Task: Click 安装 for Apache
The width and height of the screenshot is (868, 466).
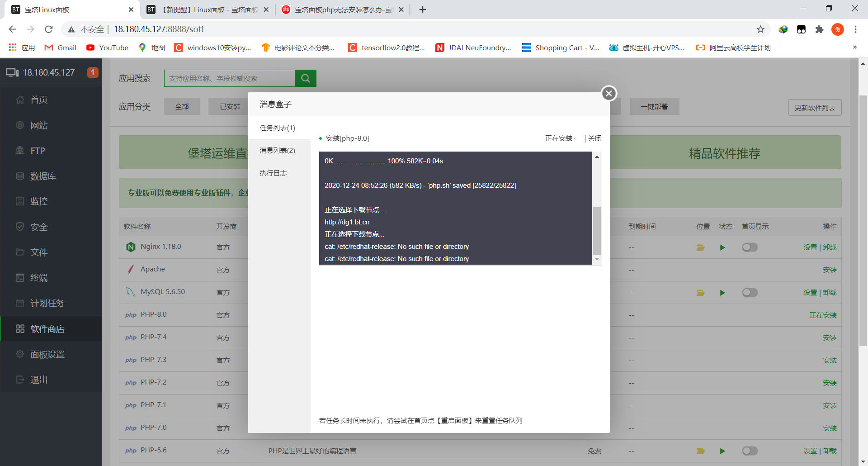Action: (830, 270)
